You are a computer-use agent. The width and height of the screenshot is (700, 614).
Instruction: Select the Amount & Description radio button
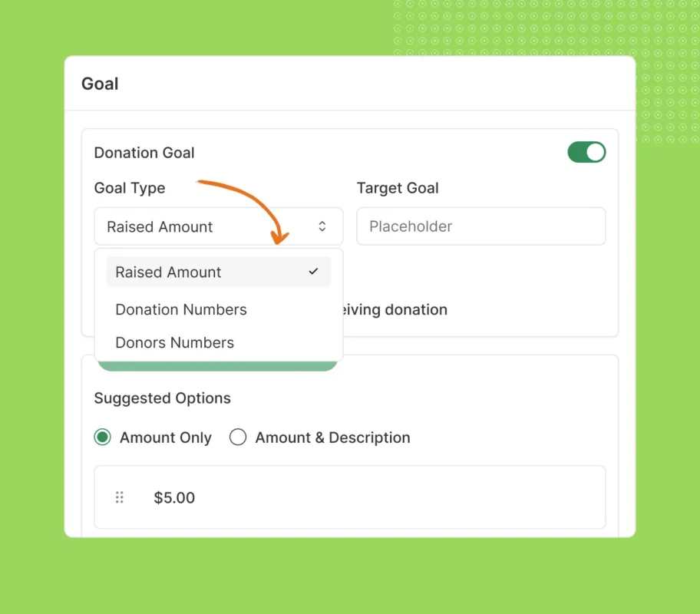pyautogui.click(x=238, y=437)
